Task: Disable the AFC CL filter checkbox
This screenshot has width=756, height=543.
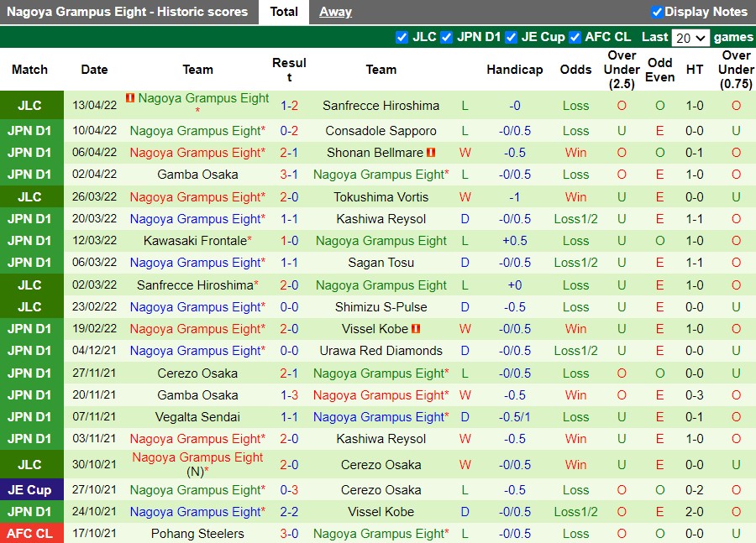Action: (575, 37)
